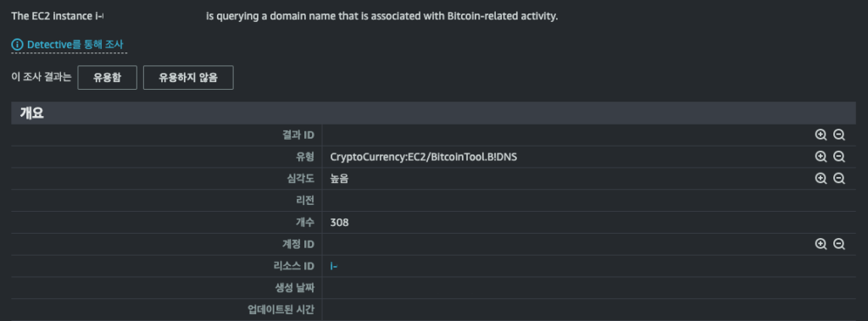868x321 pixels.
Task: Filter by 심각도 높음 using zoom-in icon
Action: 821,178
